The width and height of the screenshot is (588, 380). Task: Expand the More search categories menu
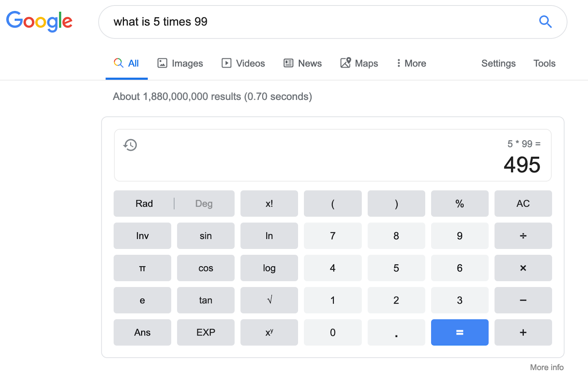pyautogui.click(x=411, y=64)
